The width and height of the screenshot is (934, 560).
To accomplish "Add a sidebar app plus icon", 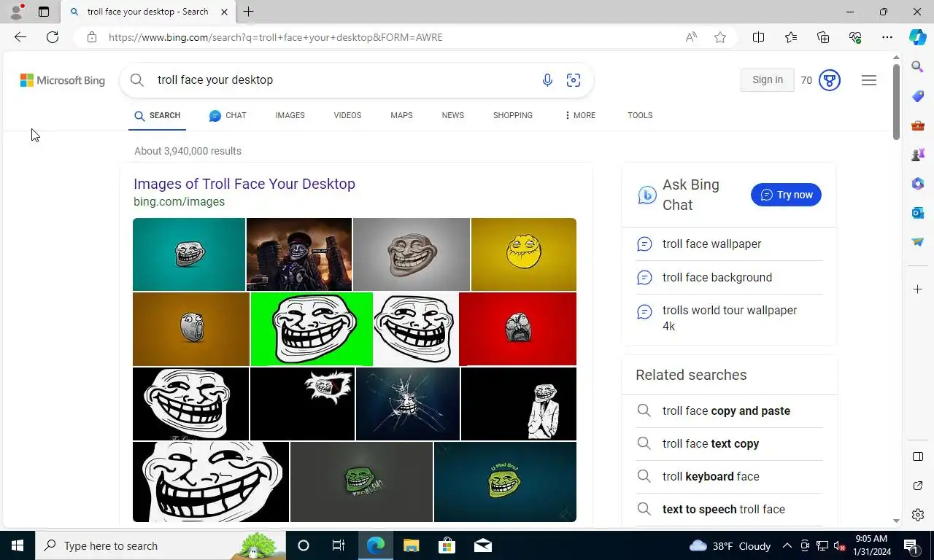I will [x=918, y=289].
